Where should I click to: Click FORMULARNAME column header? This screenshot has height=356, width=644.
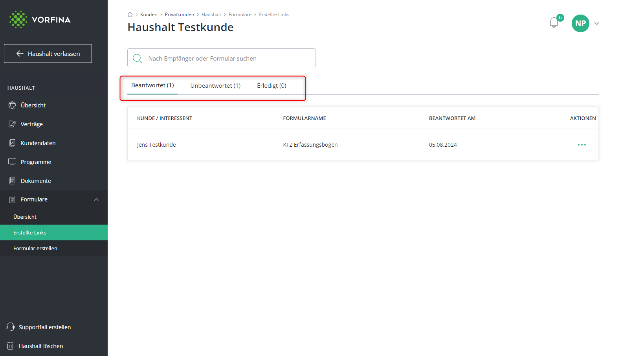[305, 118]
